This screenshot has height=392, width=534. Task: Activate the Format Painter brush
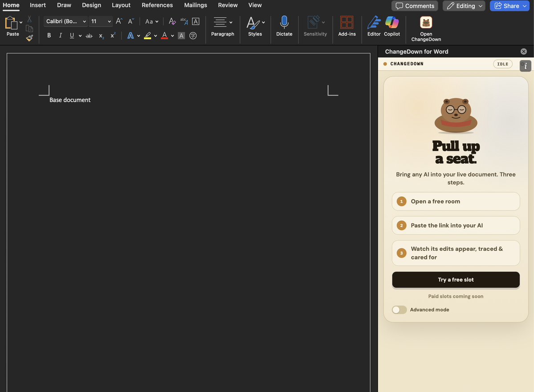(30, 38)
